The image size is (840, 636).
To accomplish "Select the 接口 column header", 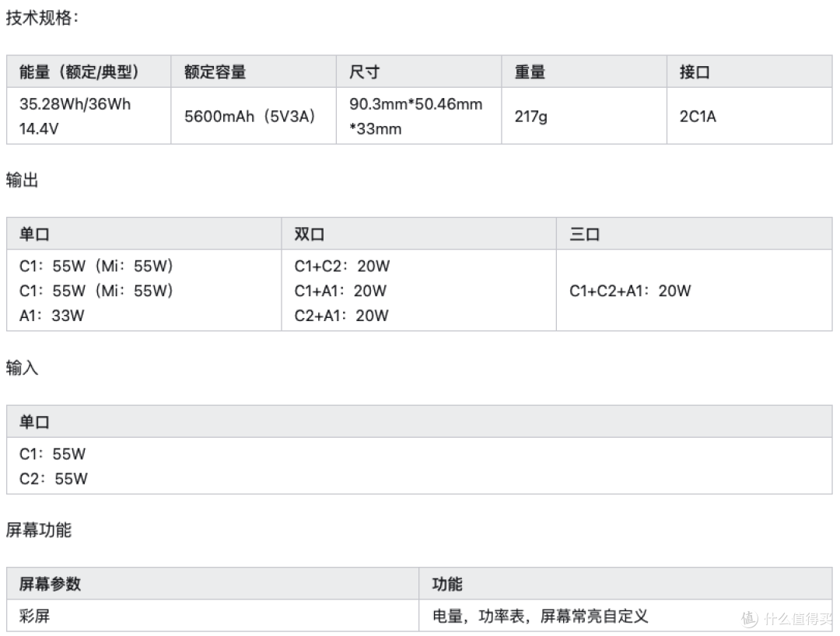I will (x=750, y=72).
